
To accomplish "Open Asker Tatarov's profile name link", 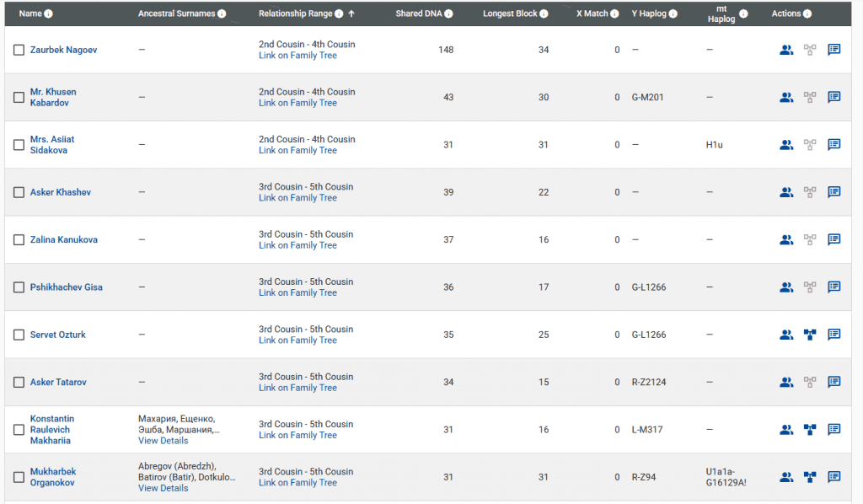I will (58, 382).
